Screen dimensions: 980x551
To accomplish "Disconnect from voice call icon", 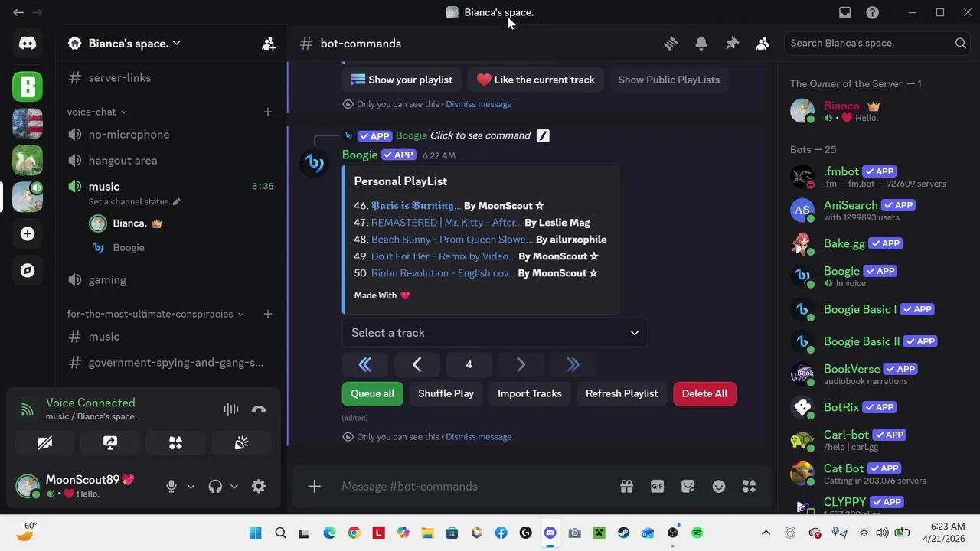I will tap(259, 409).
